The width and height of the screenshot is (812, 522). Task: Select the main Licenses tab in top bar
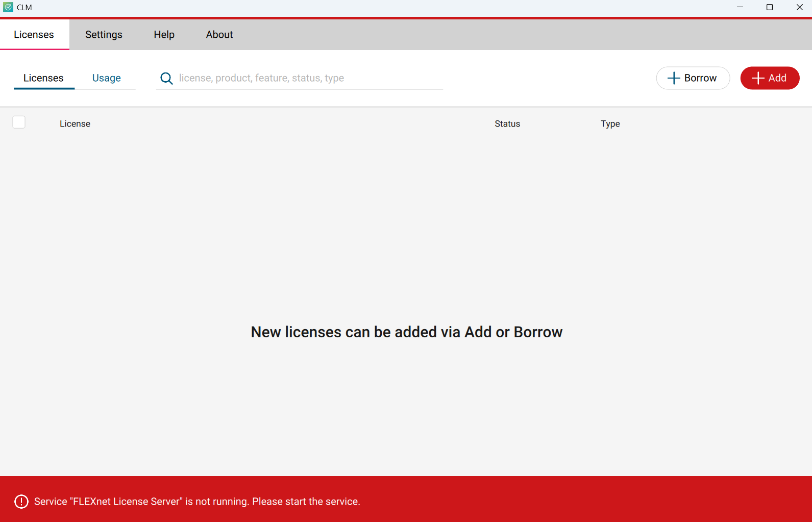click(34, 35)
